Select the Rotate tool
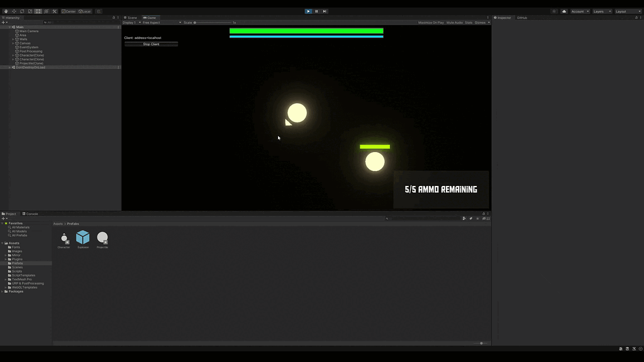The height and width of the screenshot is (362, 644). pyautogui.click(x=22, y=11)
